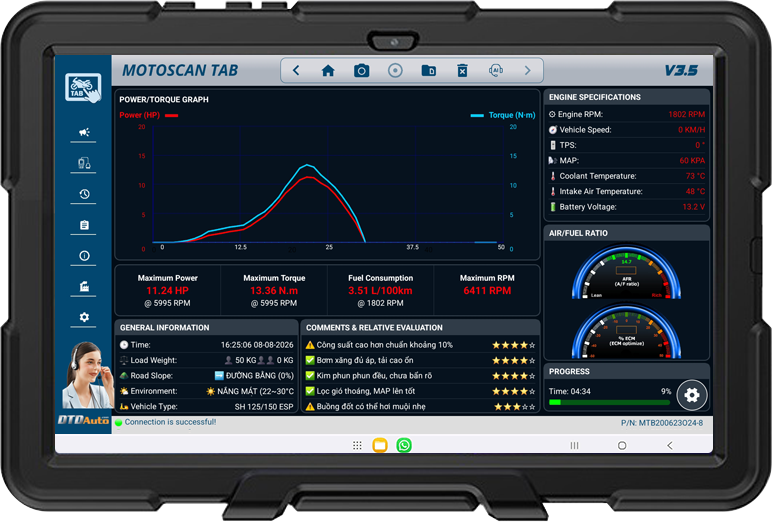Tap the Torque (N·m) legend label

pyautogui.click(x=512, y=115)
